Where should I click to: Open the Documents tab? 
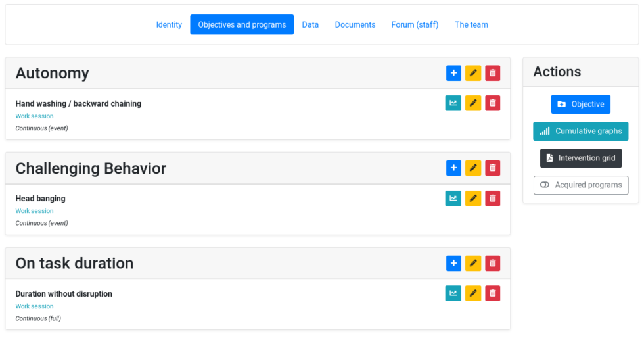coord(355,25)
